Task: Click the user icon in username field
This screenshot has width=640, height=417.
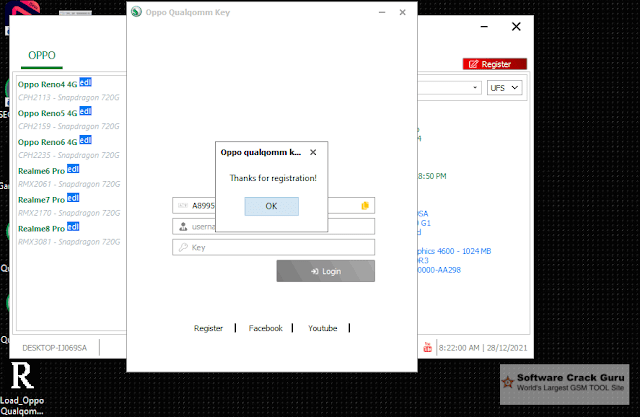Action: [183, 226]
